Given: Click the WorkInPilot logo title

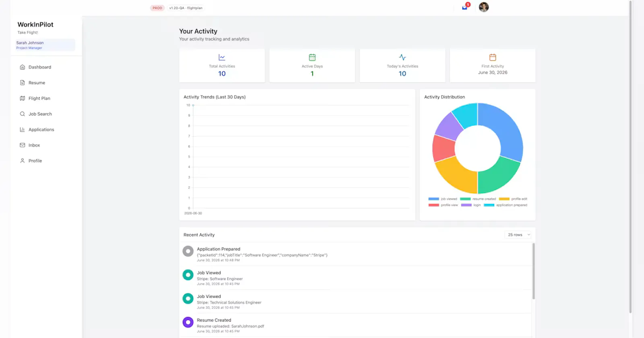Looking at the screenshot, I should pos(35,25).
